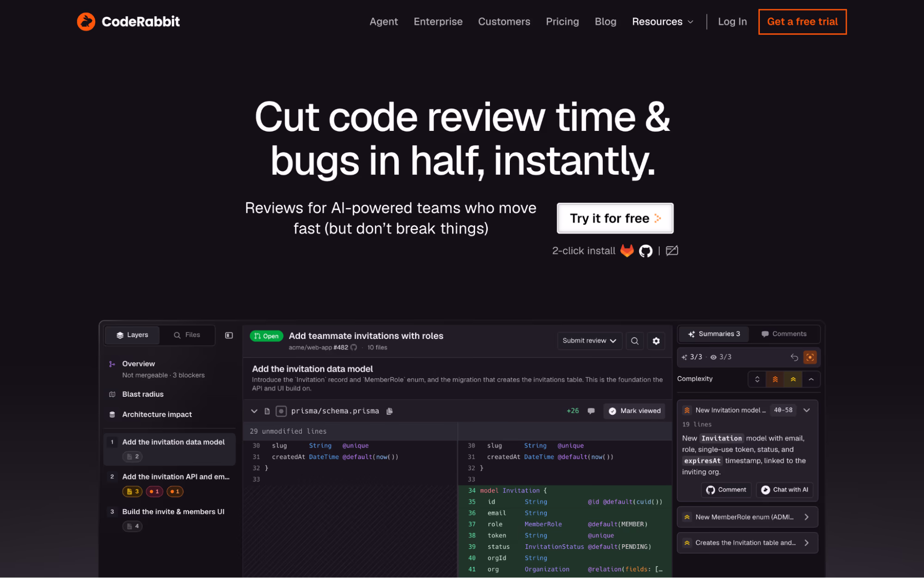Navigate to Pricing
This screenshot has height=578, width=924.
562,22
